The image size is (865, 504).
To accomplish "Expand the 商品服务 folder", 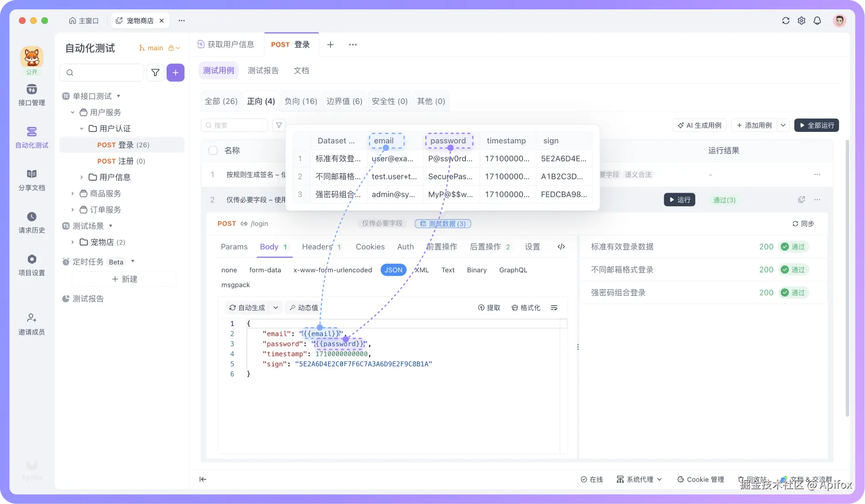I will 72,194.
